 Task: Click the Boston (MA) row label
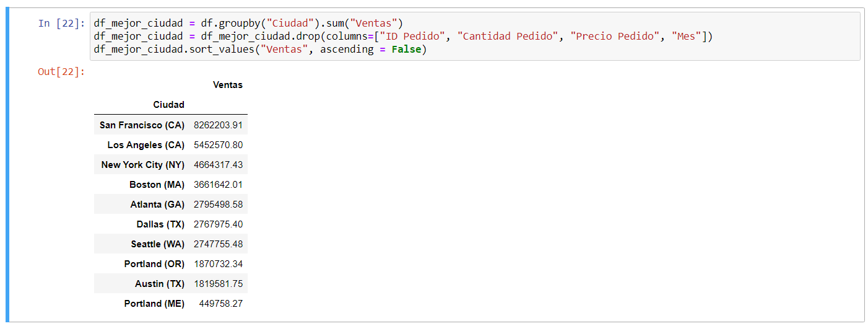[157, 185]
